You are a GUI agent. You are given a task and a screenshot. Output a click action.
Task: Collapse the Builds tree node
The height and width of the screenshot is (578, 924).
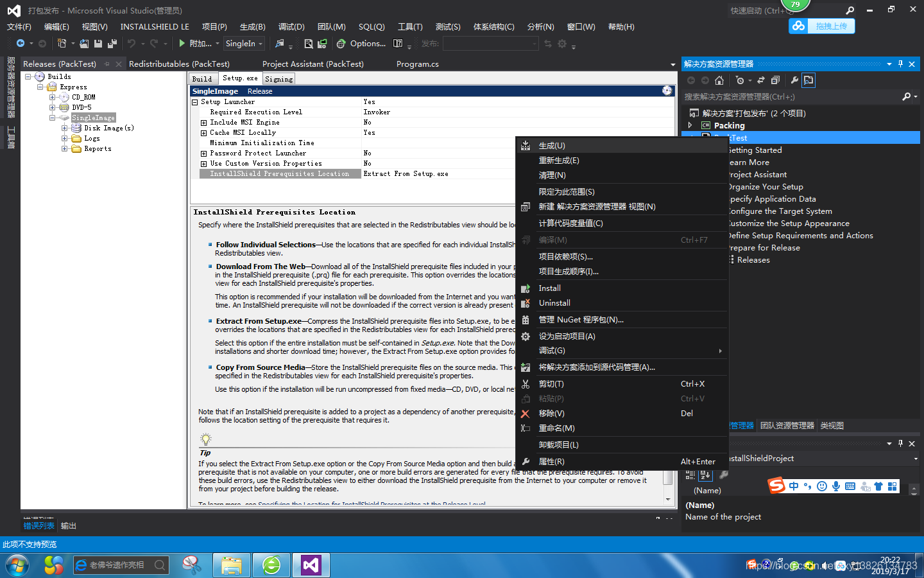28,76
